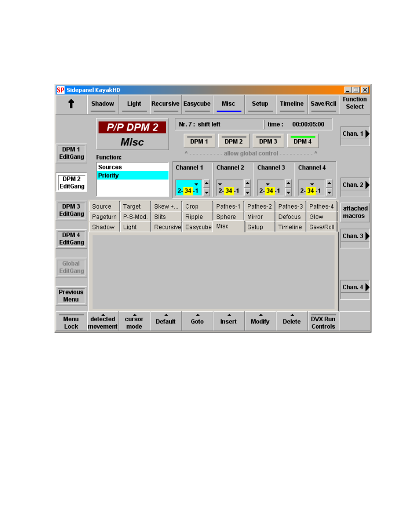The height and width of the screenshot is (532, 414).
Task: Switch to the Pathes-4 tab
Action: (322, 206)
